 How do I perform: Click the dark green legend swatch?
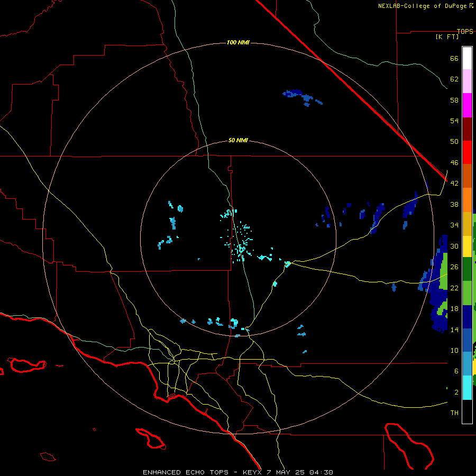coord(467,269)
